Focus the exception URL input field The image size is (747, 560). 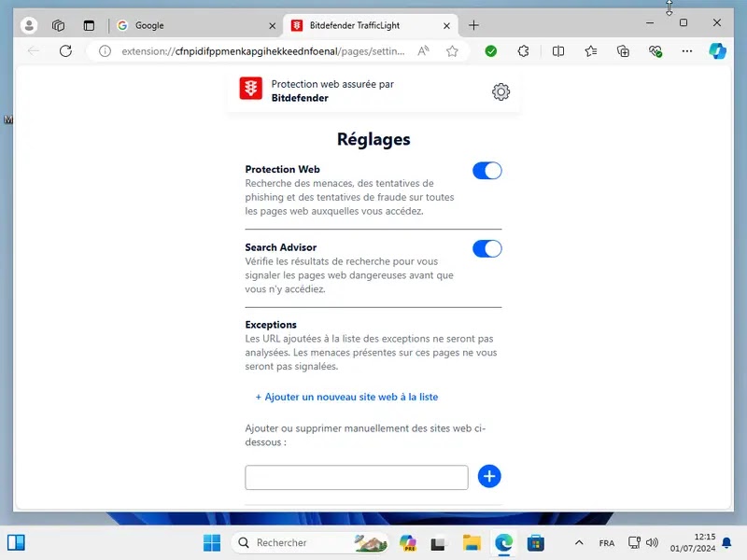(x=357, y=477)
